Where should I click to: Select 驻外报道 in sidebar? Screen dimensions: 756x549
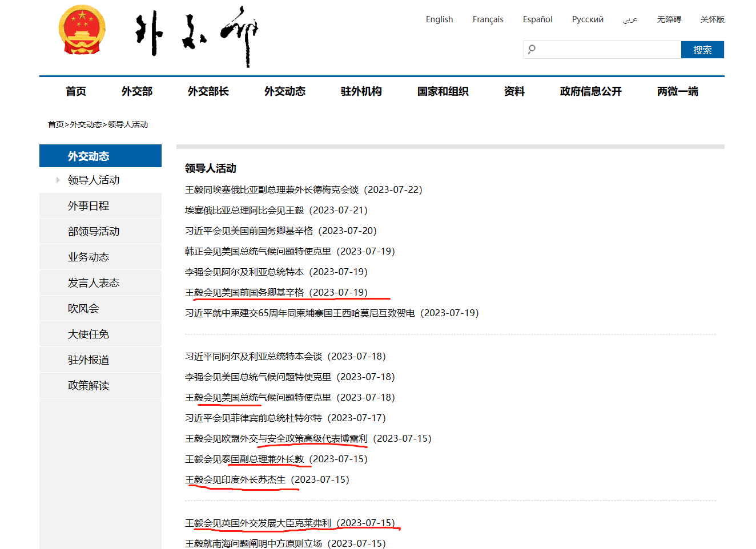(100, 360)
